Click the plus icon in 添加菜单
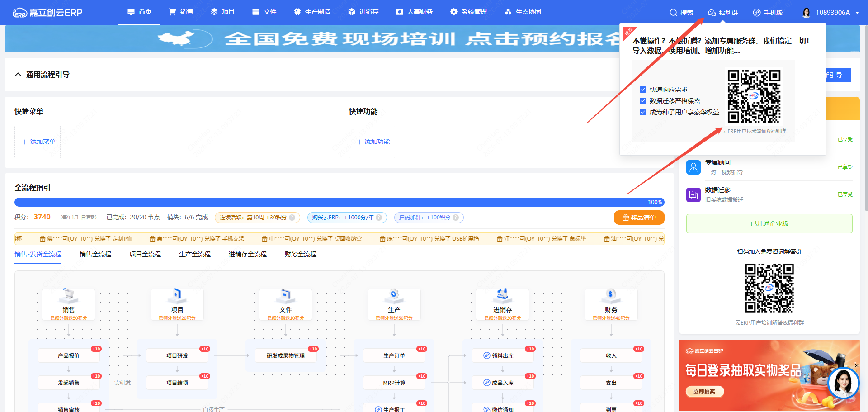This screenshot has height=412, width=868. pyautogui.click(x=25, y=142)
